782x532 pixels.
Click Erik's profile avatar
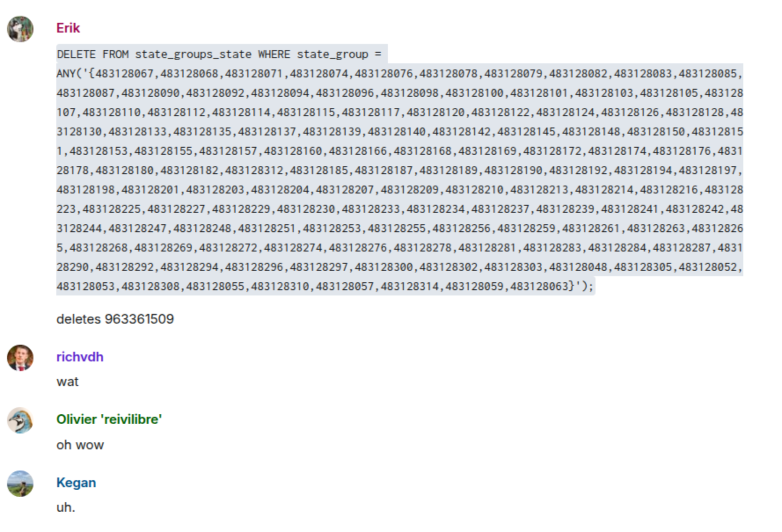coord(20,29)
